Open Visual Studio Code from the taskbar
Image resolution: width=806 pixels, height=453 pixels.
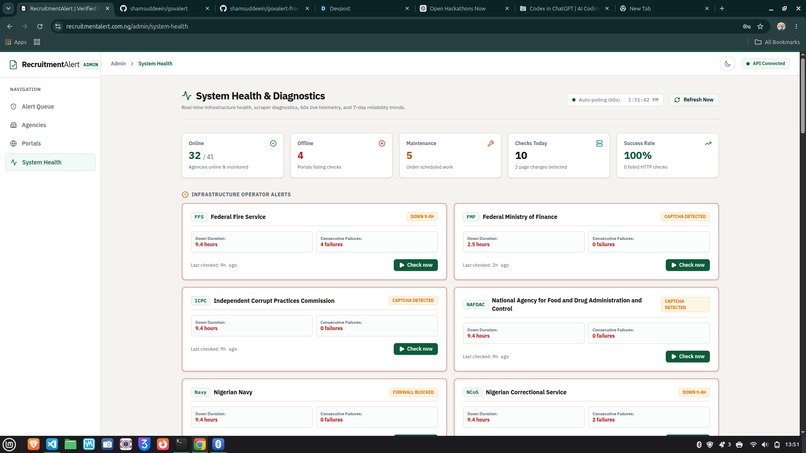click(52, 444)
